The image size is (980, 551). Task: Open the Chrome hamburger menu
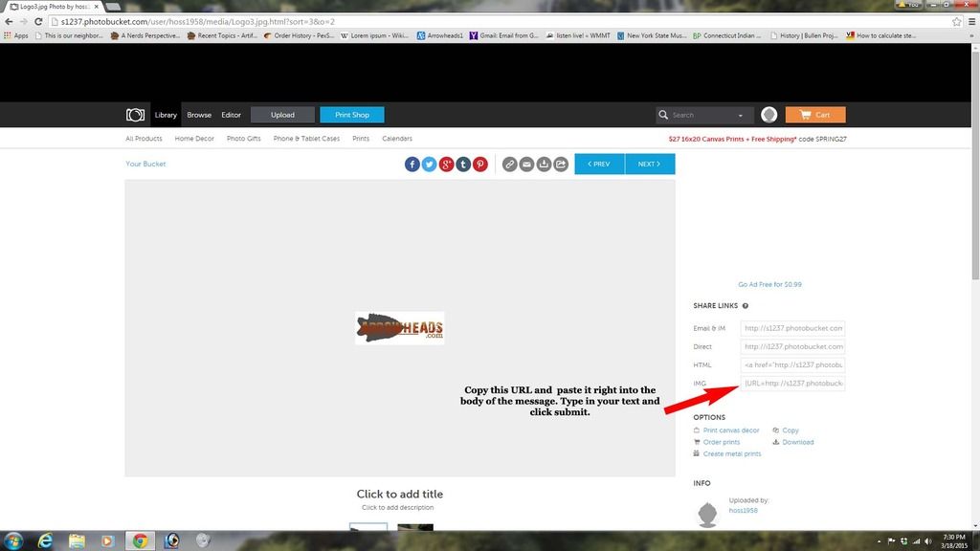point(972,22)
